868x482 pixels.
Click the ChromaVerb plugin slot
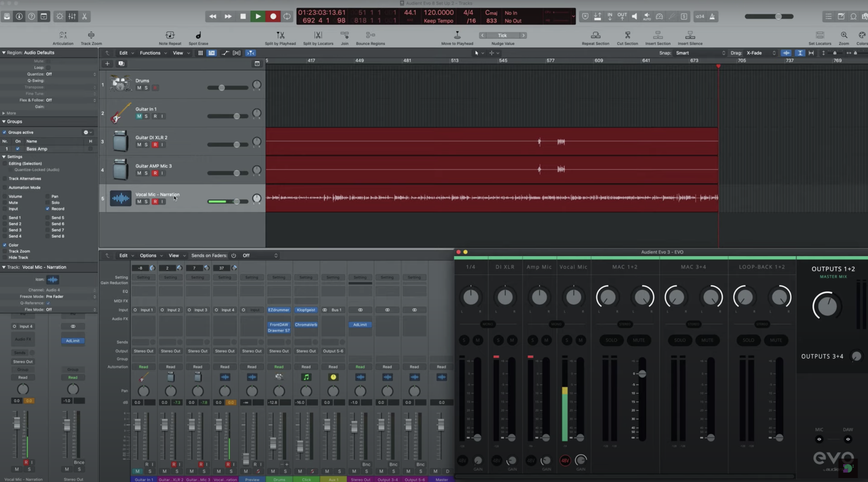tap(306, 325)
